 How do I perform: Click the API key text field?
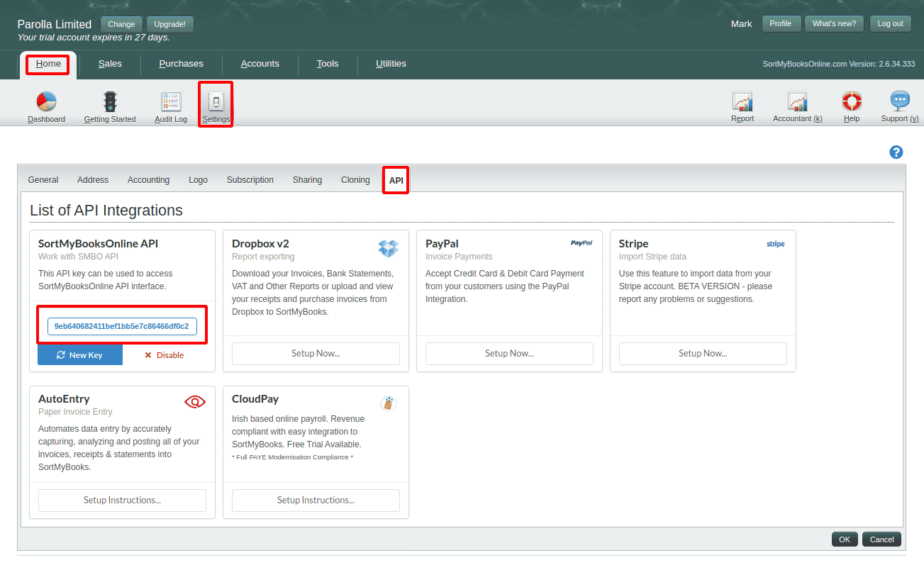tap(122, 326)
